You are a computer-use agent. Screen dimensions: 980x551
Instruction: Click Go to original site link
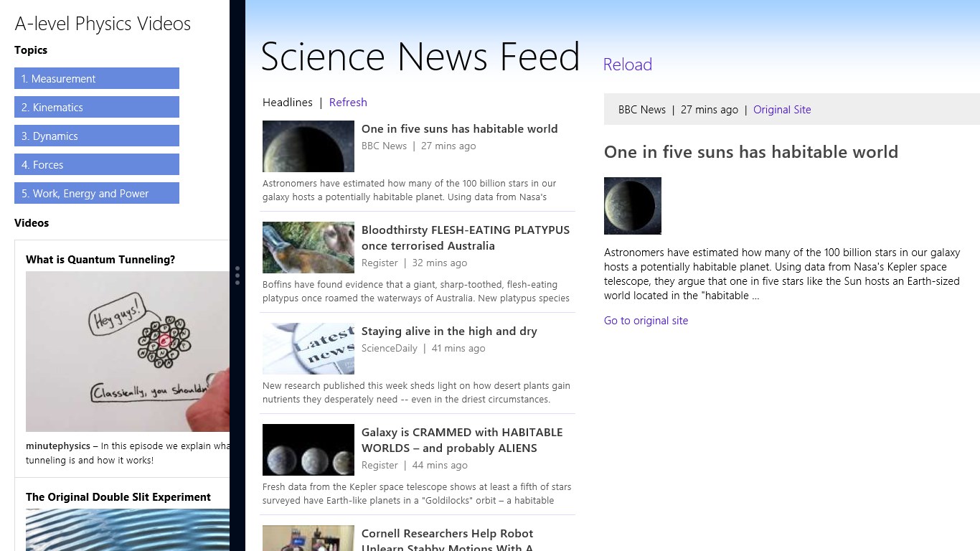(x=646, y=321)
